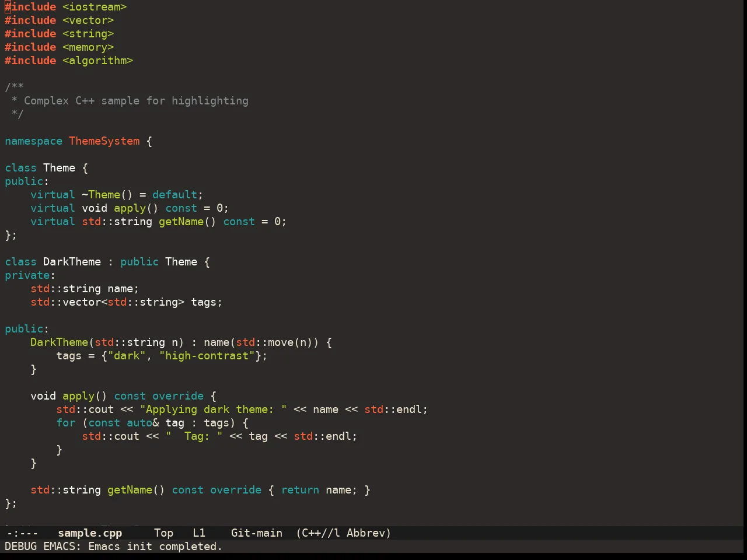Click the ~Theme() destructor

[107, 195]
